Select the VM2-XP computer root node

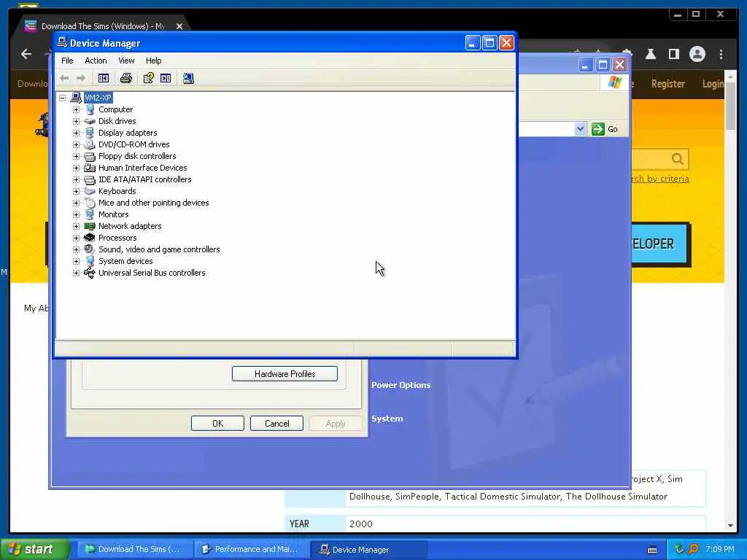(98, 98)
